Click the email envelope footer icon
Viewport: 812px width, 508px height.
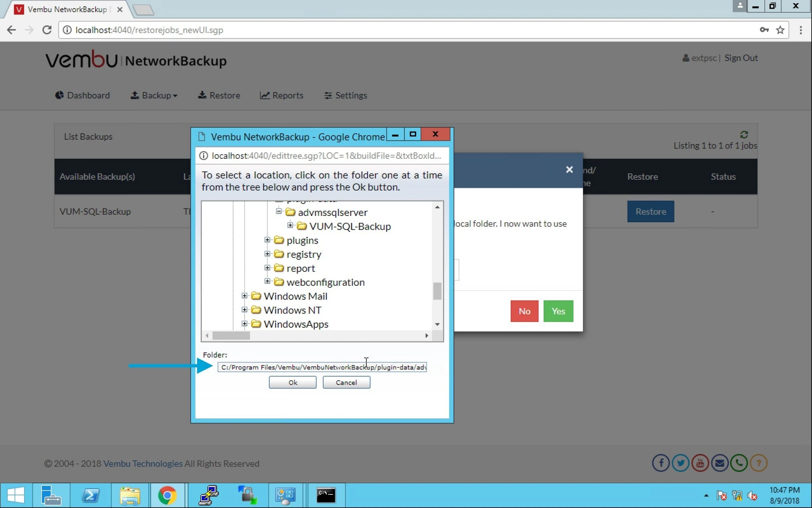[x=720, y=463]
